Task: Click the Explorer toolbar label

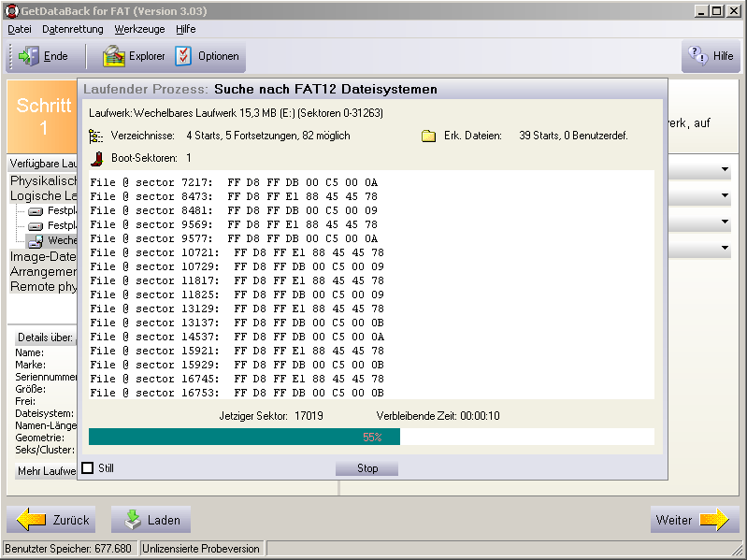Action: [147, 56]
